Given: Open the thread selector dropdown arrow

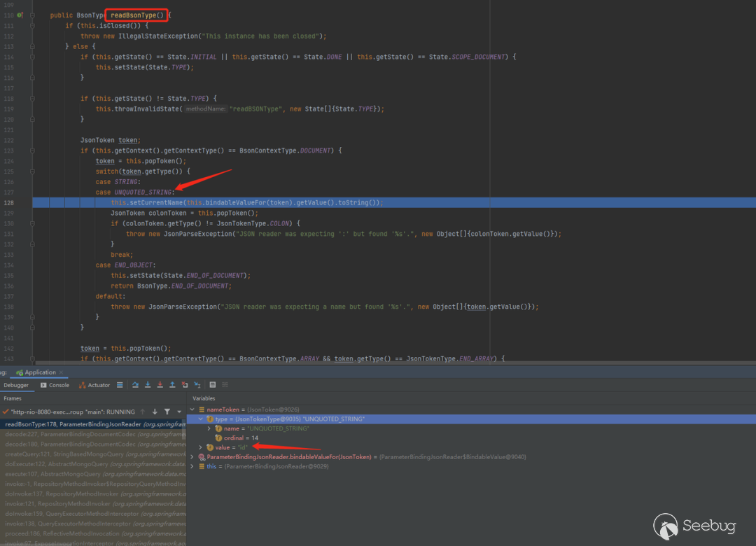Looking at the screenshot, I should coord(179,412).
